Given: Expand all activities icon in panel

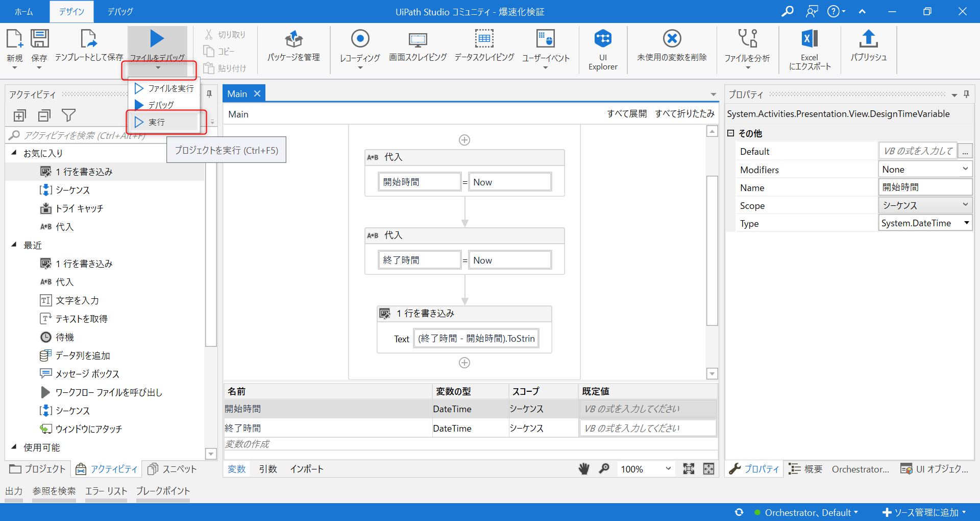Looking at the screenshot, I should (x=19, y=115).
